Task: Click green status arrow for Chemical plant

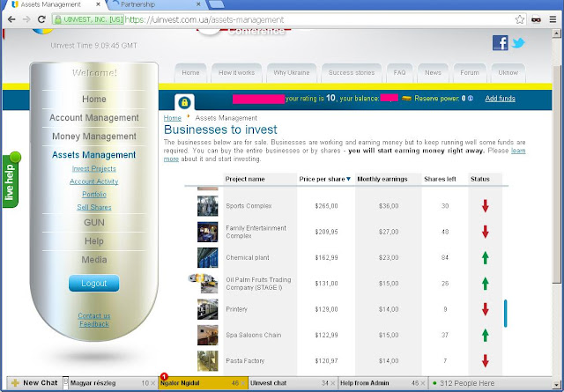Action: [486, 257]
